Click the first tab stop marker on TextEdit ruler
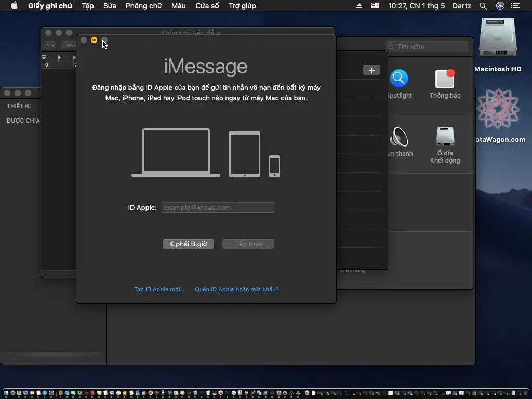 (x=59, y=57)
